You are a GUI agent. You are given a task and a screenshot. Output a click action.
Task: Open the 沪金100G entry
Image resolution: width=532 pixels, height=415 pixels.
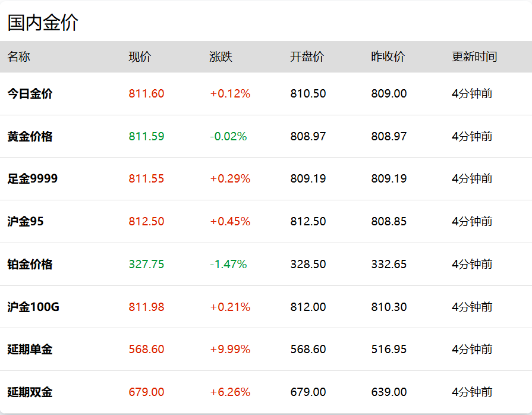coord(33,307)
